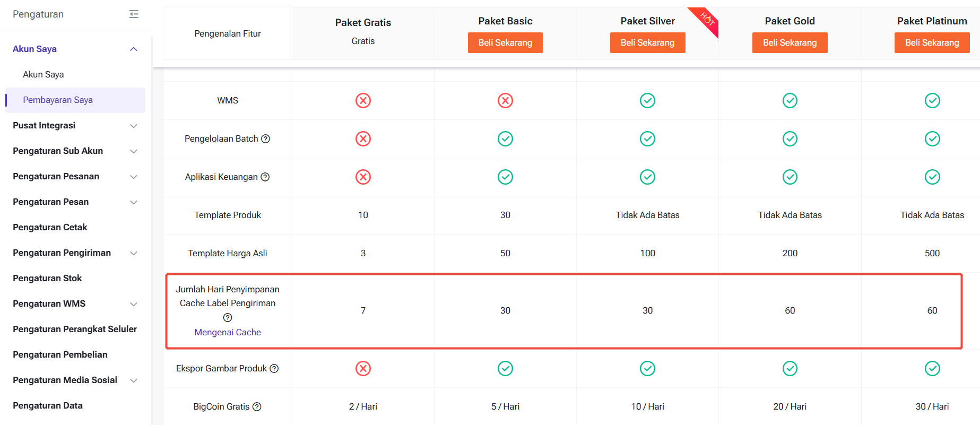Expand Pengaturan Pengiriman menu
The image size is (980, 425).
[134, 253]
